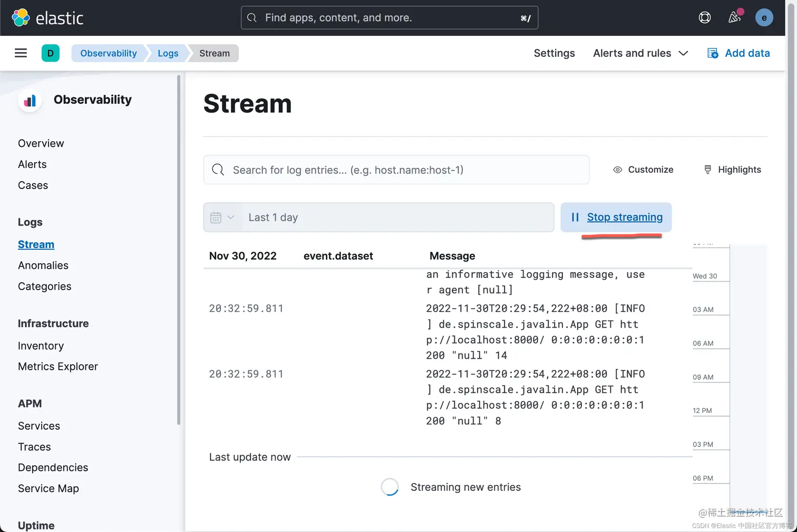
Task: Open Overview in the sidebar
Action: [x=41, y=143]
